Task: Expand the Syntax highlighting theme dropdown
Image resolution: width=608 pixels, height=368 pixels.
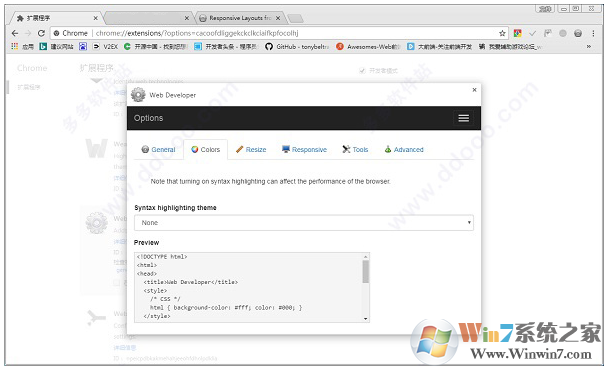Action: point(304,223)
